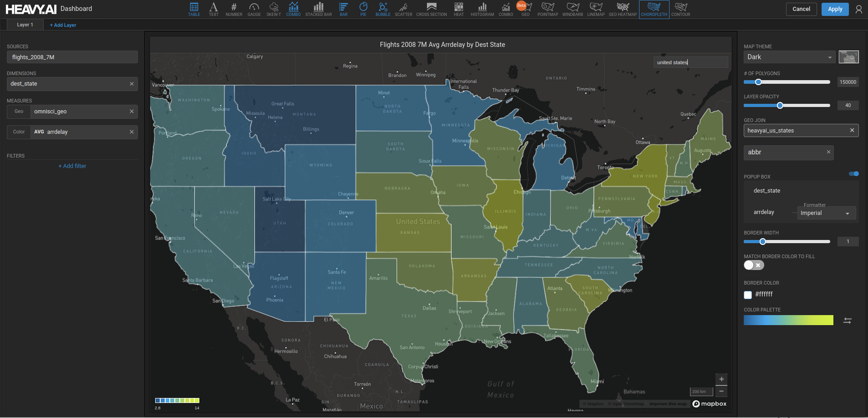Image resolution: width=868 pixels, height=418 pixels.
Task: Select the Contour chart type
Action: (681, 9)
